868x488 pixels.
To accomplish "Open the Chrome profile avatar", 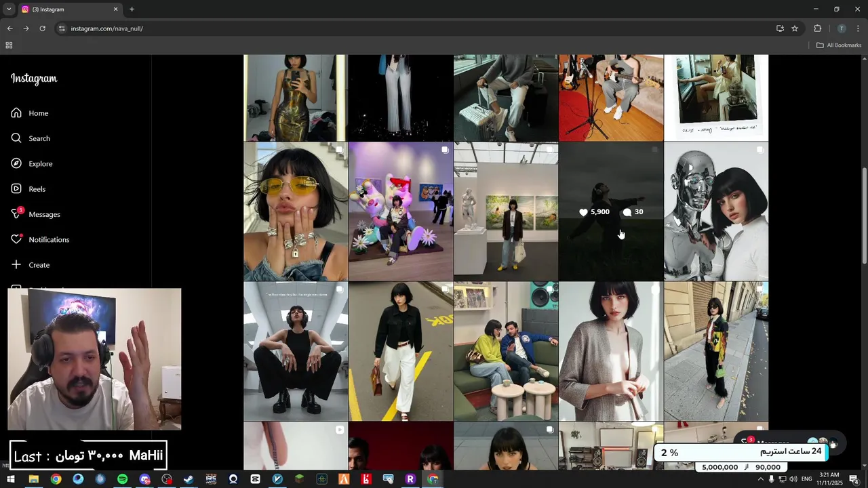I will (842, 28).
